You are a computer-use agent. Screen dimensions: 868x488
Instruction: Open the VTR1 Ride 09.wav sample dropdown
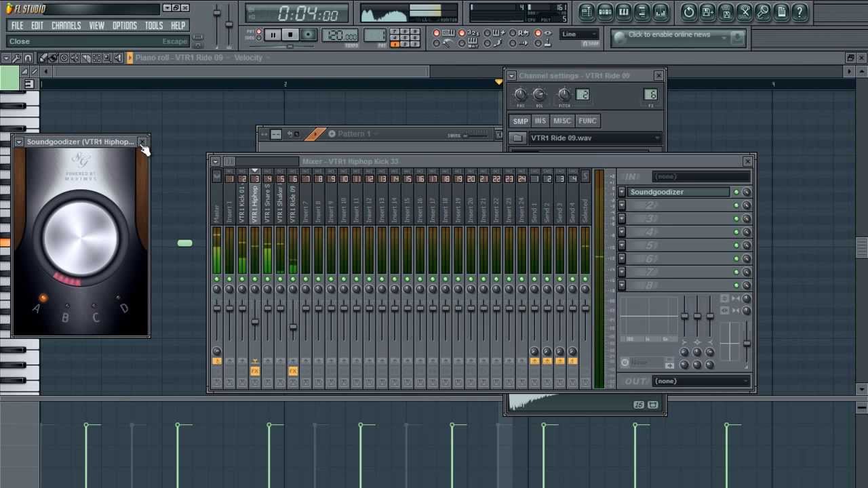pos(595,138)
